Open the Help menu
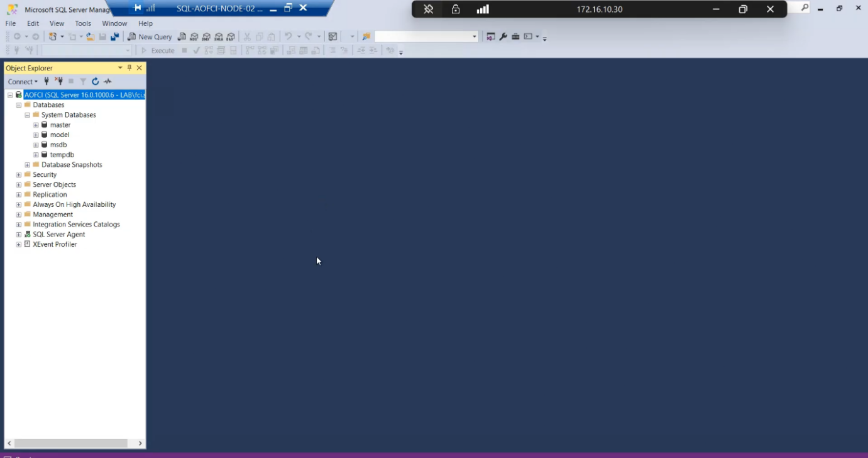Viewport: 868px width, 458px height. 145,23
